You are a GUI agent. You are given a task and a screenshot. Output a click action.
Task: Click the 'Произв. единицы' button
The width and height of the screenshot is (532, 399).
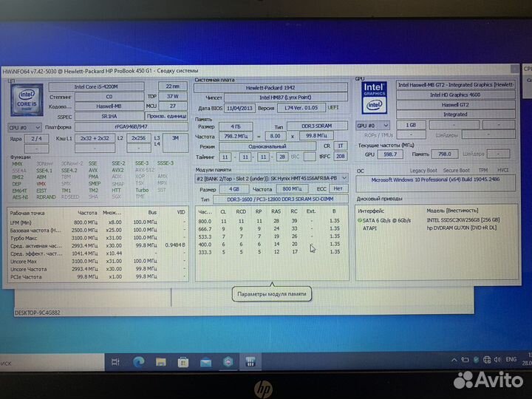pyautogui.click(x=166, y=116)
